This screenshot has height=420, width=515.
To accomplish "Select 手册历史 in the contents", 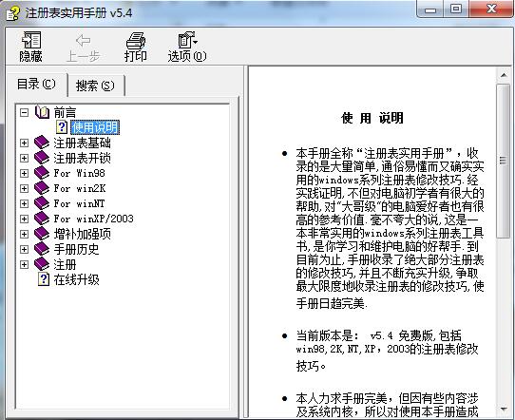I will click(x=76, y=249).
